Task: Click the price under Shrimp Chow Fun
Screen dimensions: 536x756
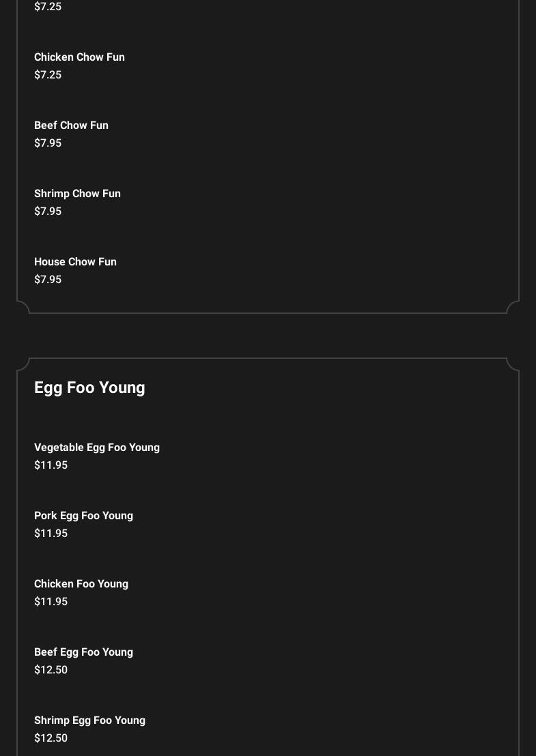Action: coord(48,212)
